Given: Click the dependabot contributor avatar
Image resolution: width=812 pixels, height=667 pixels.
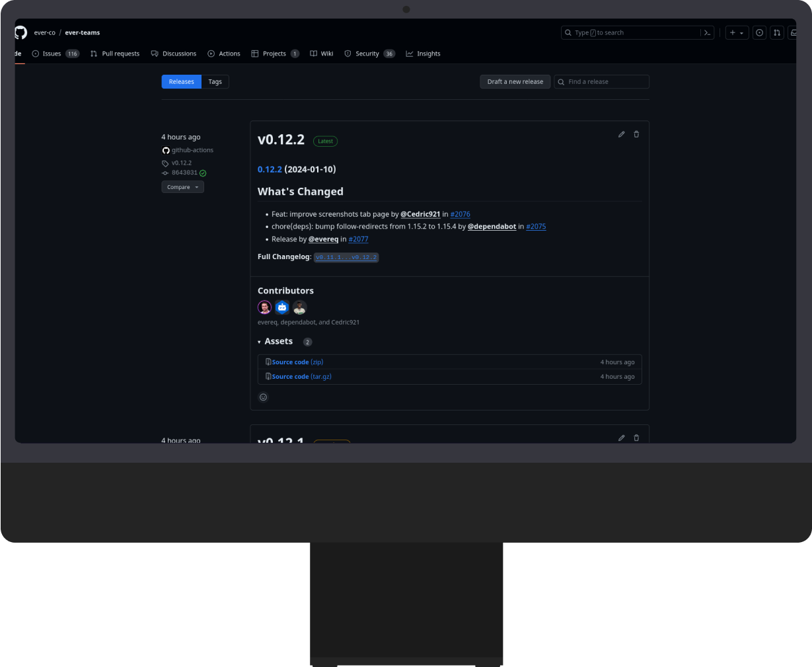Looking at the screenshot, I should 282,307.
